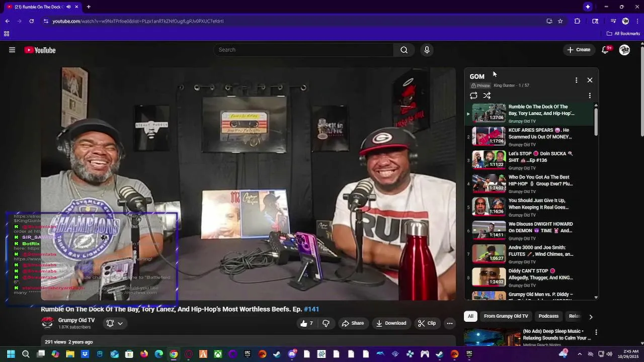Start voice search with the microphone
This screenshot has height=362, width=644.
pyautogui.click(x=427, y=50)
